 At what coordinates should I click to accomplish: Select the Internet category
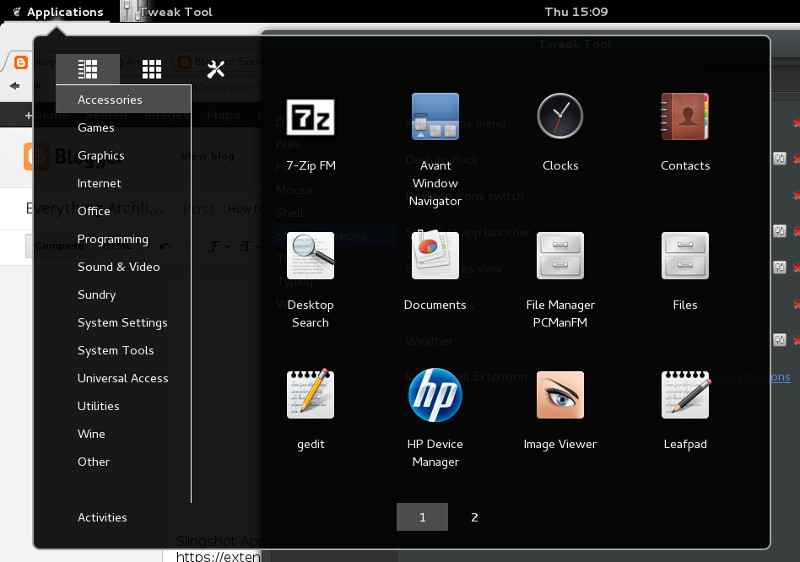pyautogui.click(x=99, y=183)
